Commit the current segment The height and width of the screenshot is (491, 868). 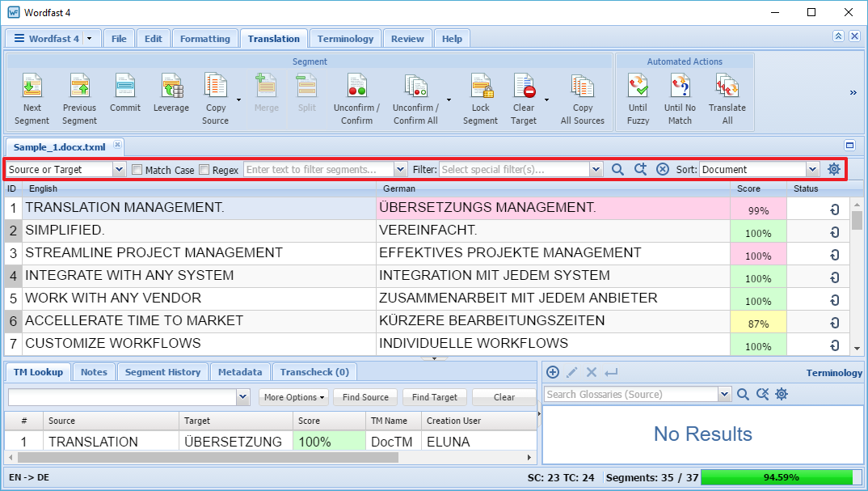(125, 93)
